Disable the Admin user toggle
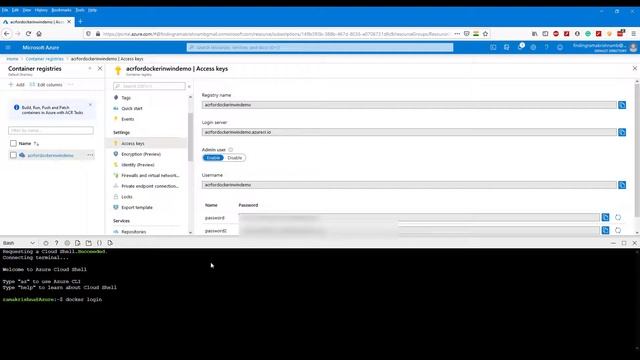Screen dimensions: 640x360 tap(235, 158)
